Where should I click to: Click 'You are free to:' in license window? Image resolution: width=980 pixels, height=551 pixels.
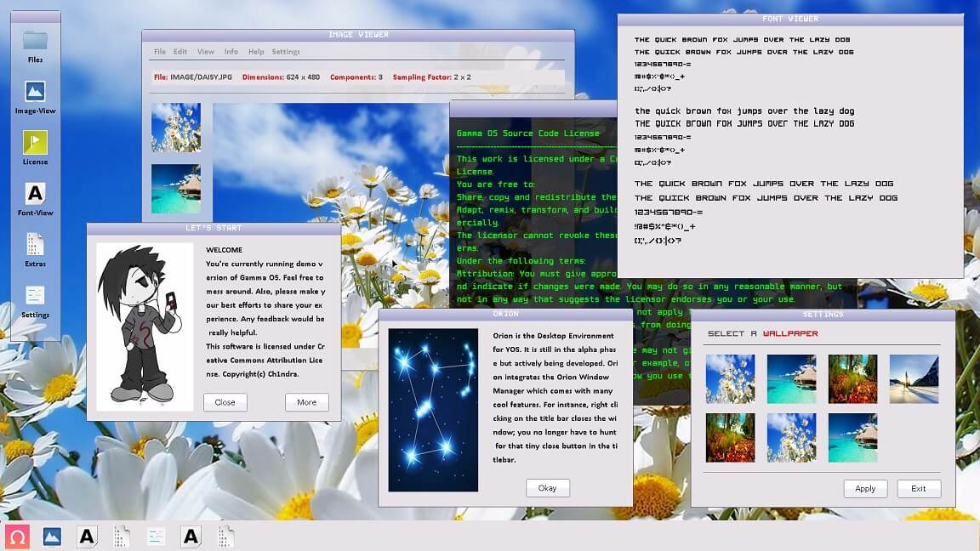tap(496, 185)
